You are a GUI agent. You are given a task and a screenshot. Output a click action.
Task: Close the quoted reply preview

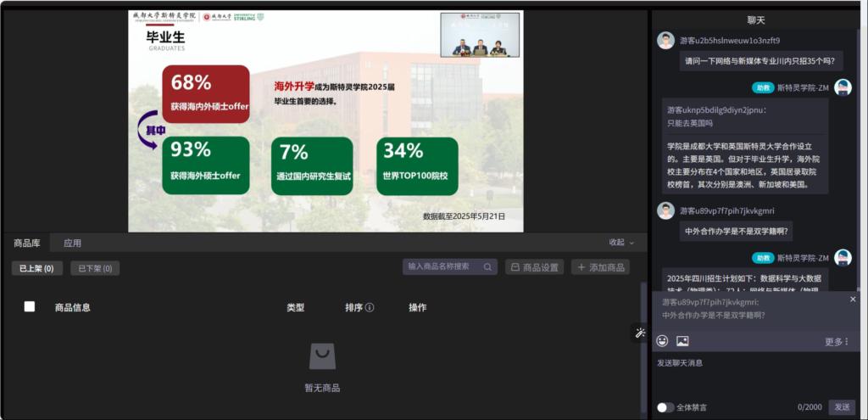click(853, 300)
